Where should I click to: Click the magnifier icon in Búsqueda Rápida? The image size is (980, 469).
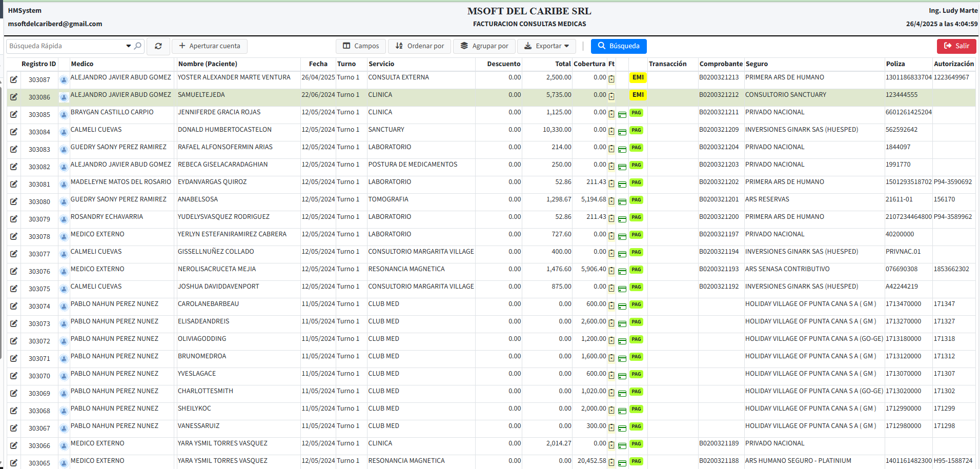137,46
